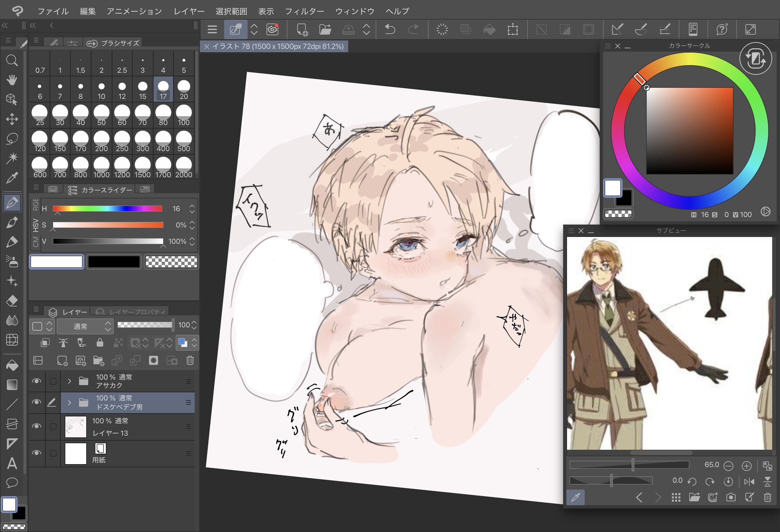Click the hue H slider bar
This screenshot has height=532, width=780.
pos(107,209)
